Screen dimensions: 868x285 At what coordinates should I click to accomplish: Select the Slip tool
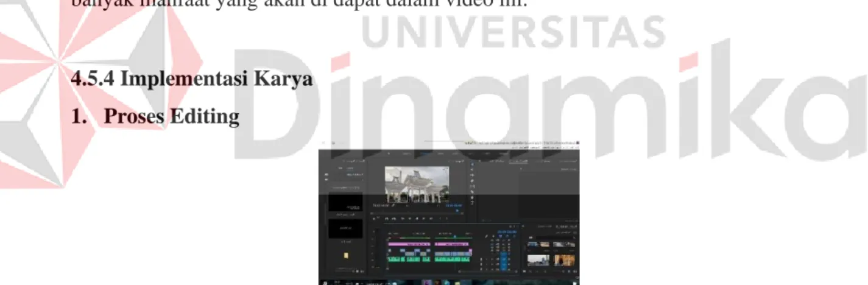pyautogui.click(x=472, y=186)
